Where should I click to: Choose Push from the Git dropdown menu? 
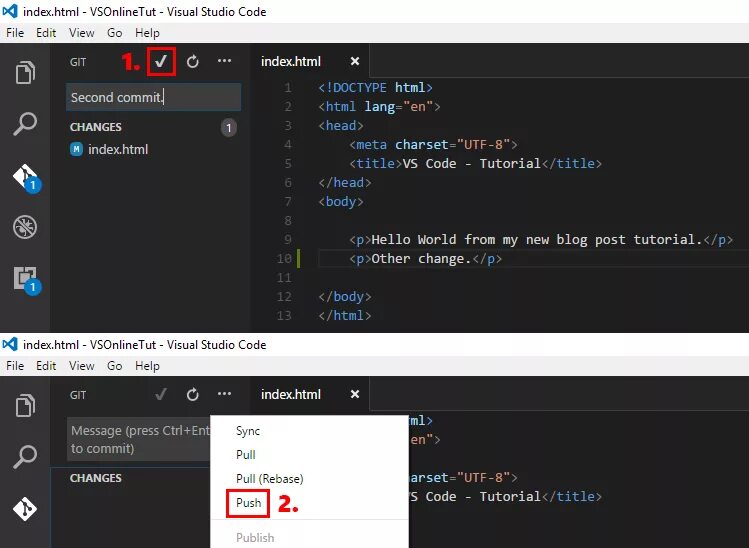248,503
